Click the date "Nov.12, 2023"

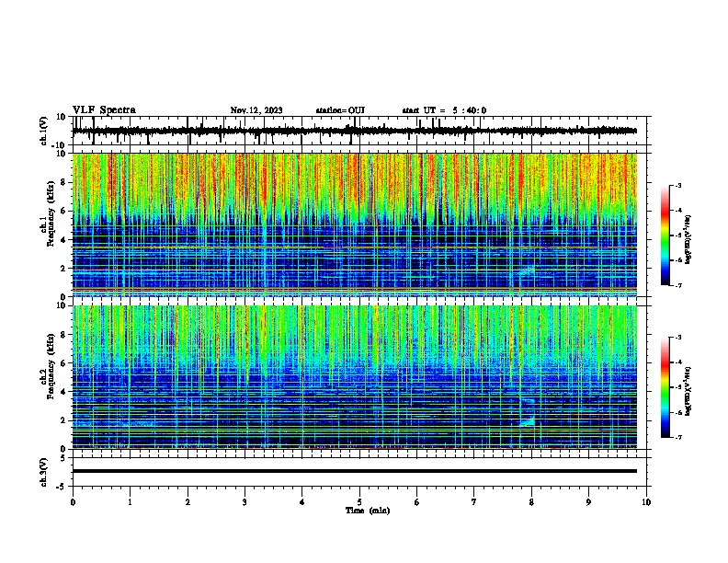click(x=256, y=110)
